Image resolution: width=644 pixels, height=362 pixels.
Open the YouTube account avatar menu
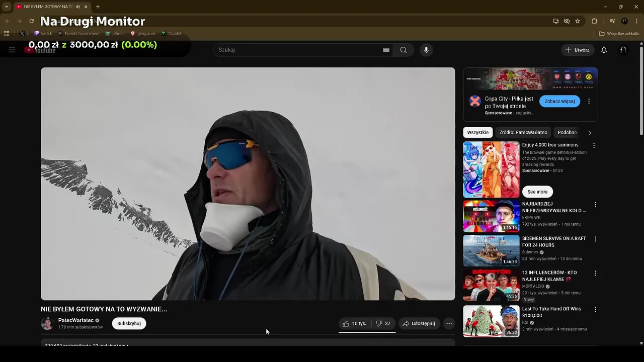tap(623, 50)
